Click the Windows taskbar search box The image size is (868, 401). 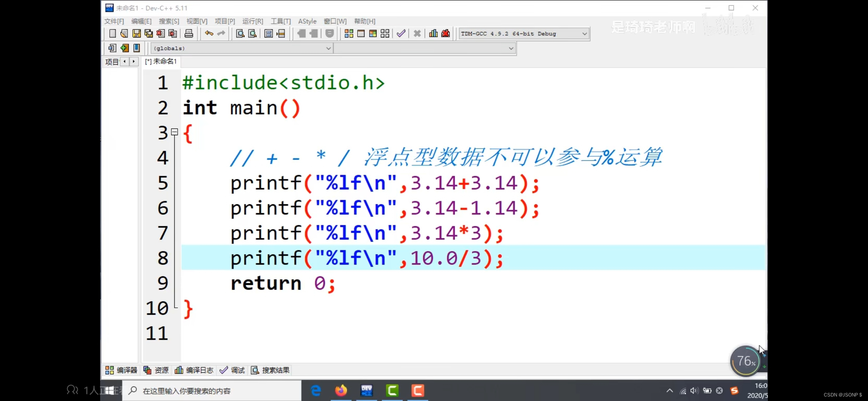(211, 391)
